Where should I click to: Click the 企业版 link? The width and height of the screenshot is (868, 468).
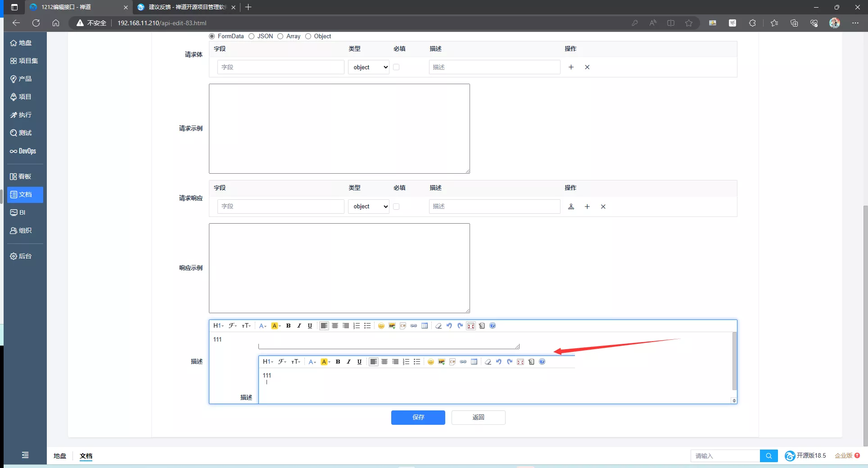pos(844,456)
